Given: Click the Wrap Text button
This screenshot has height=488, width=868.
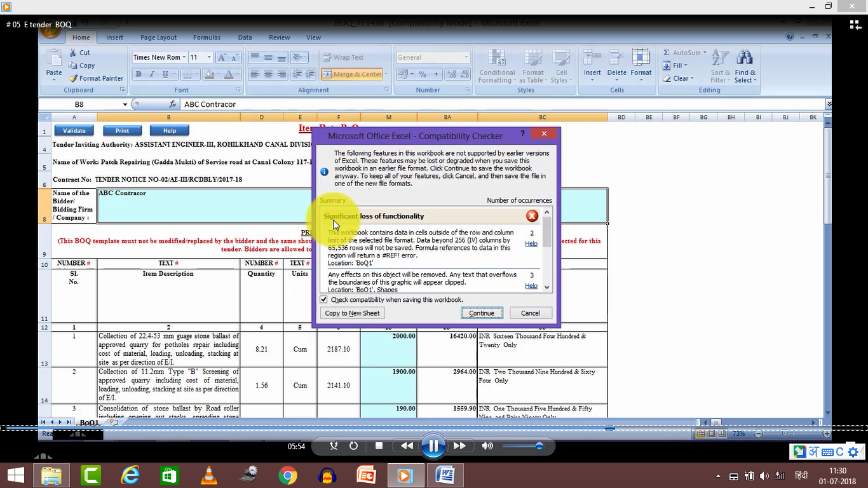Looking at the screenshot, I should (343, 57).
